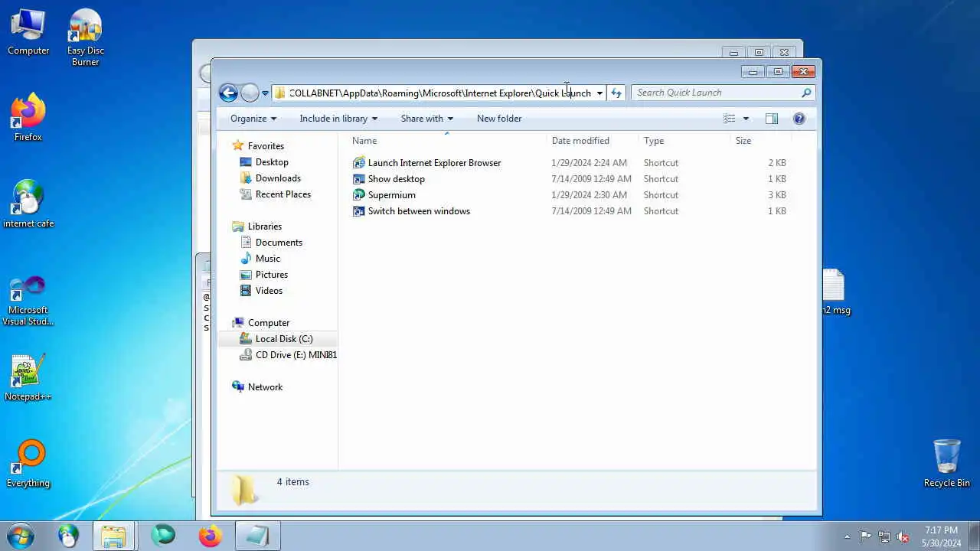980x551 pixels.
Task: Click the Computer desktop icon
Action: (x=28, y=32)
